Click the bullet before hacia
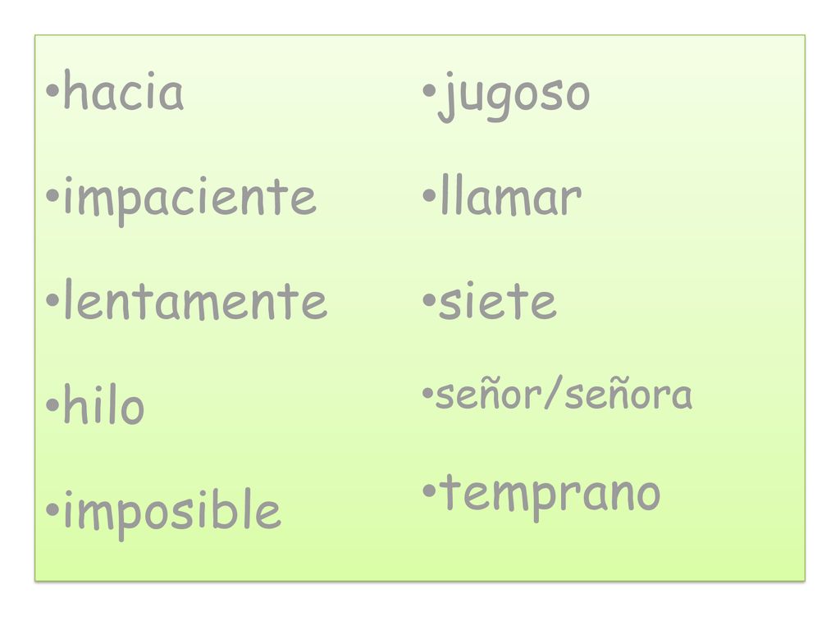Image resolution: width=840 pixels, height=630 pixels. tap(52, 90)
